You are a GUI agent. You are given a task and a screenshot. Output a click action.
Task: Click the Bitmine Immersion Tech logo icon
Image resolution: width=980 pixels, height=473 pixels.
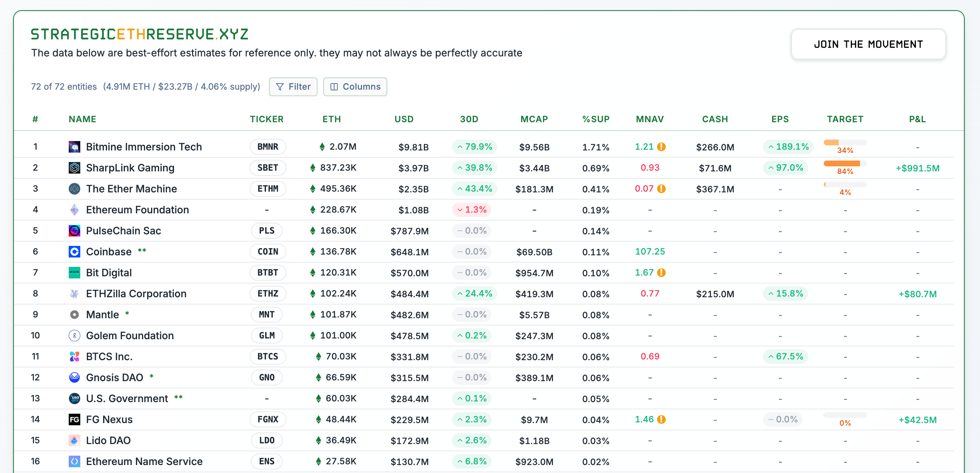[x=74, y=147]
